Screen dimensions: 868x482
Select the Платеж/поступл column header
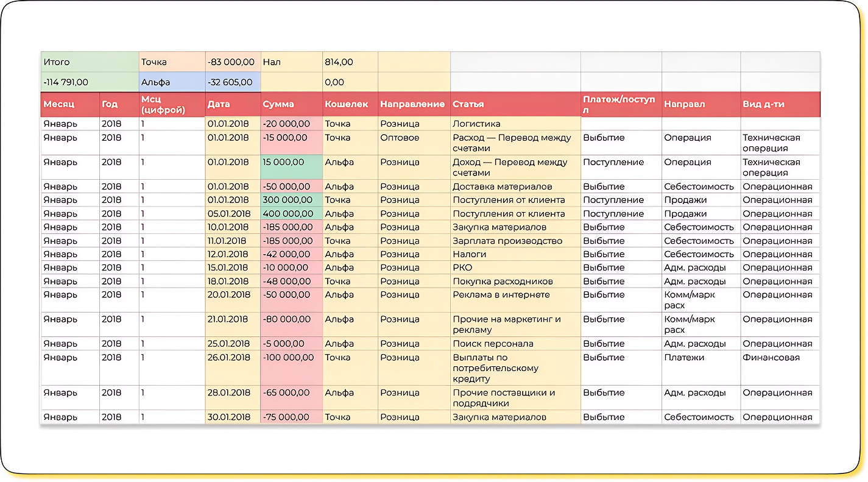click(620, 104)
